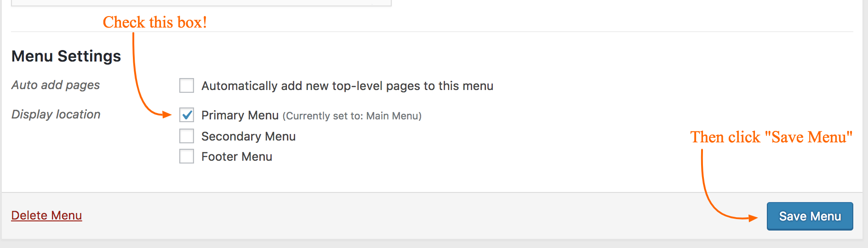Click the orange arrowhead pointing at Save Menu
Viewport: 868px width, 248px height.
point(753,218)
